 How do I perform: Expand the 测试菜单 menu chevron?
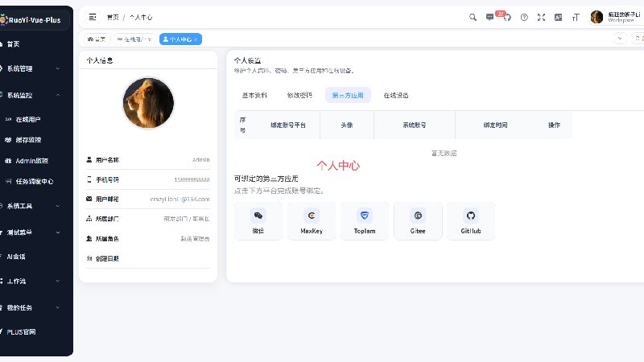57,232
